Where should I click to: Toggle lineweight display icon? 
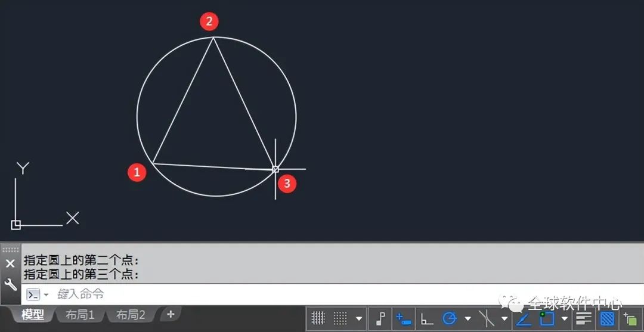click(584, 318)
